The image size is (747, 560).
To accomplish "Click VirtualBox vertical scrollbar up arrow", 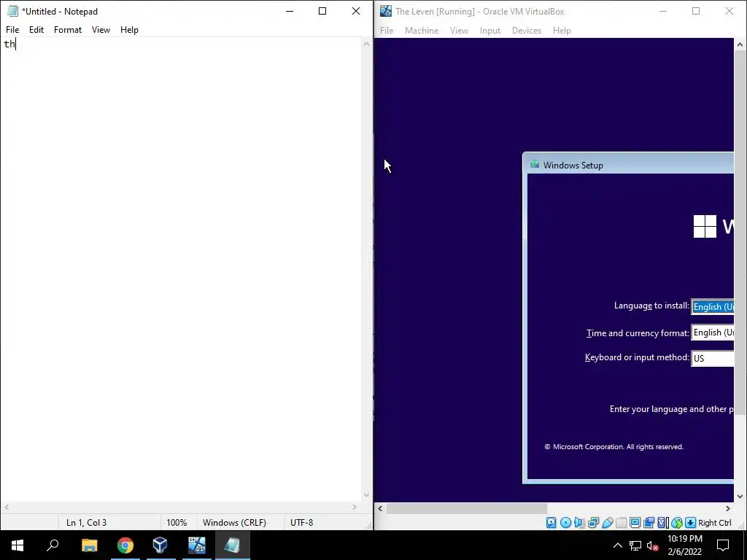I will pos(740,44).
